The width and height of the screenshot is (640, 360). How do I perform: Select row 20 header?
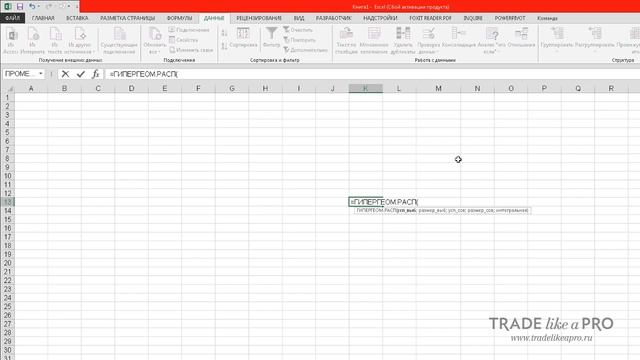tap(7, 263)
